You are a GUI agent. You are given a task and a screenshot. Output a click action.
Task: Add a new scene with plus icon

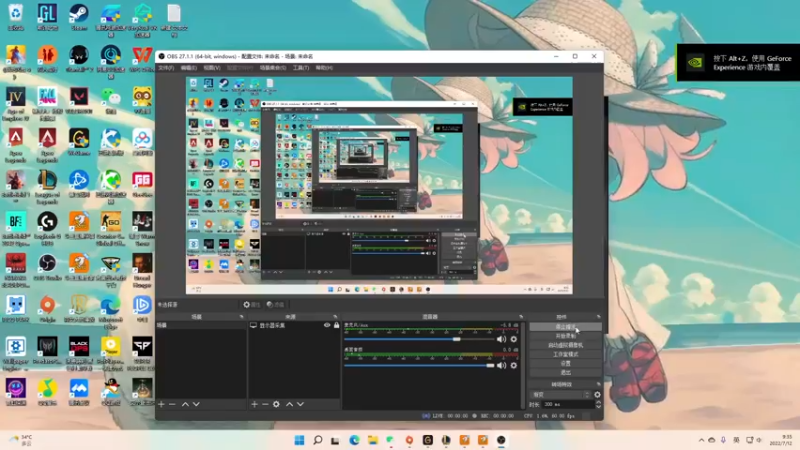(x=161, y=404)
